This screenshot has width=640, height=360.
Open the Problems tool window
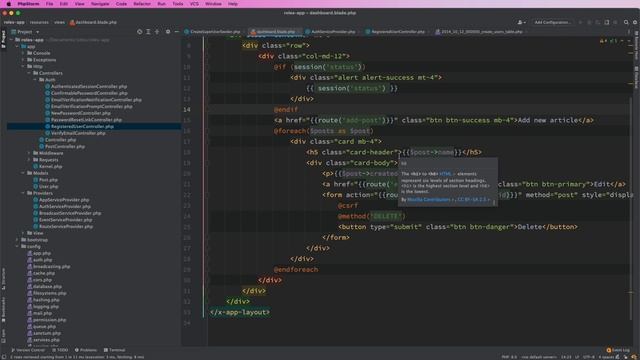(86, 350)
